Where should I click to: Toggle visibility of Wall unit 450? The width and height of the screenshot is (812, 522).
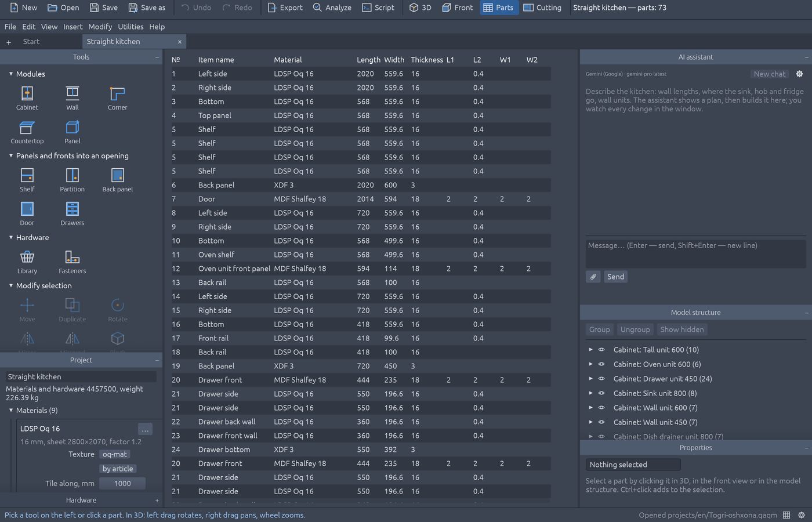tap(601, 422)
